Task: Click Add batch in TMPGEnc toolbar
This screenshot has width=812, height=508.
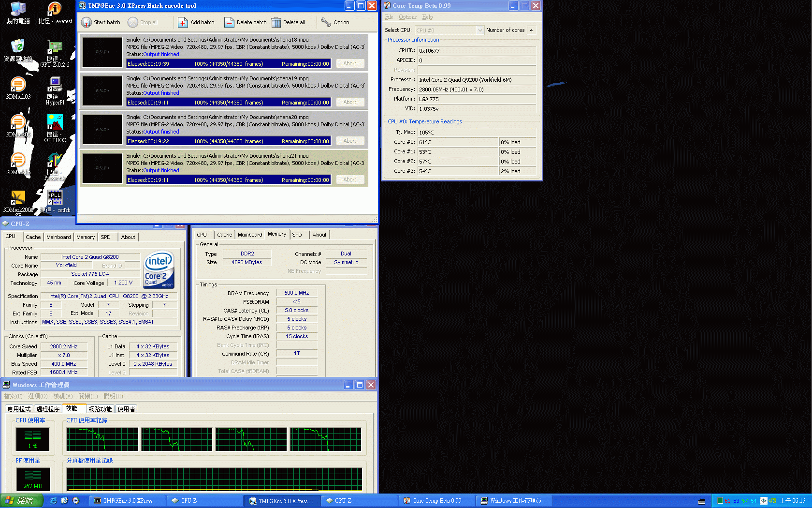Action: point(196,22)
